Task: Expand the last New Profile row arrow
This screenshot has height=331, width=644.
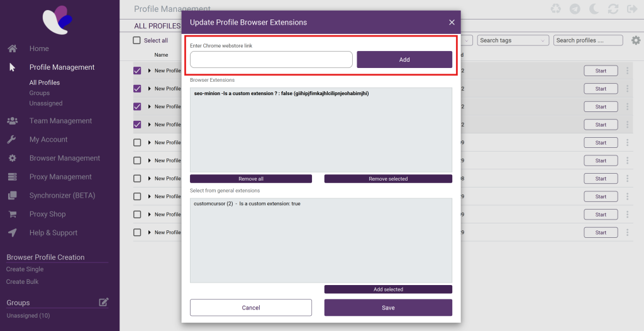Action: 150,233
